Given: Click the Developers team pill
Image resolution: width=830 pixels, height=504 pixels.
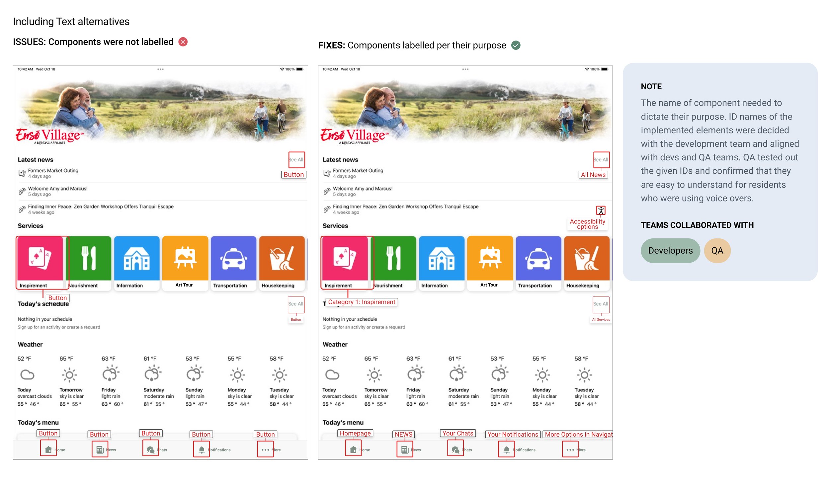Looking at the screenshot, I should click(x=670, y=251).
